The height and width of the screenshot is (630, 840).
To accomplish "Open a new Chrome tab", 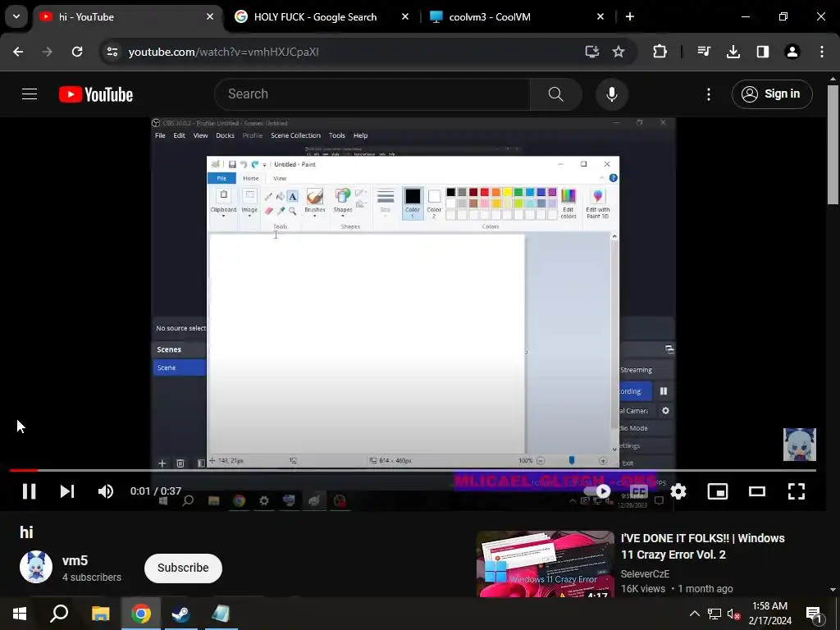I will [630, 17].
